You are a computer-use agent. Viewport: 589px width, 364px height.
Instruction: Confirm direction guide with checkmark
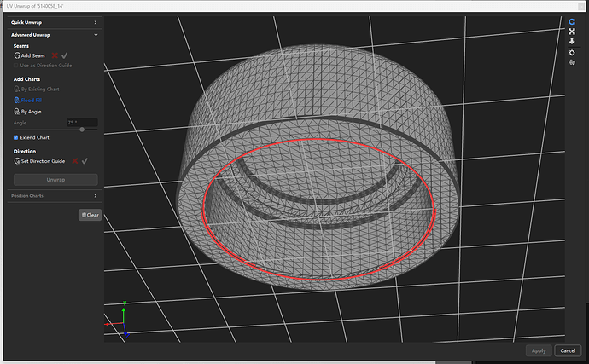pos(85,161)
